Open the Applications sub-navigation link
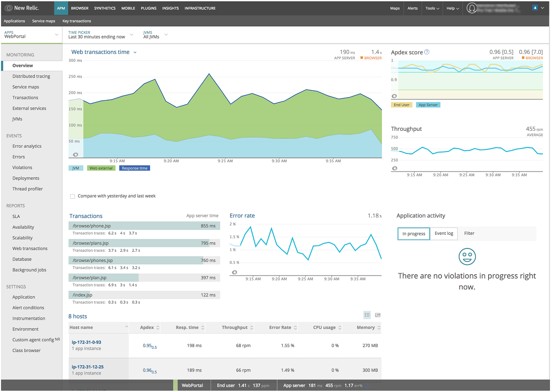The width and height of the screenshot is (552, 392). pos(14,21)
